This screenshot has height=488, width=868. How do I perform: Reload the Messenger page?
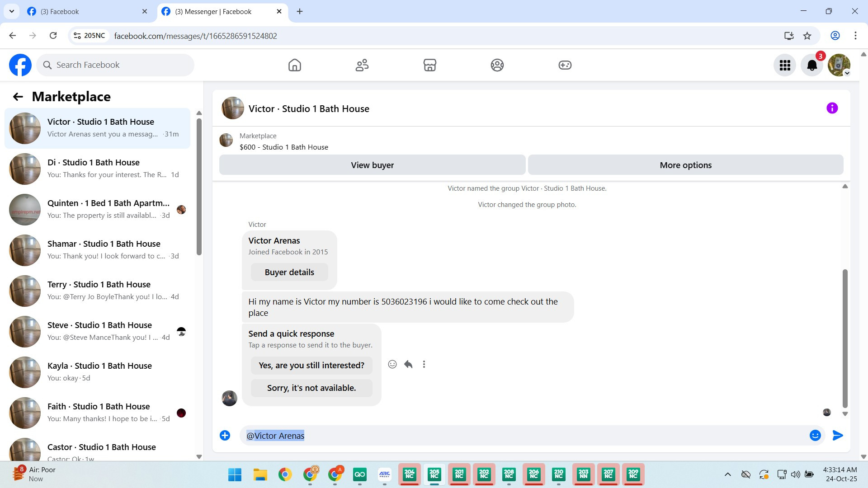(x=53, y=36)
